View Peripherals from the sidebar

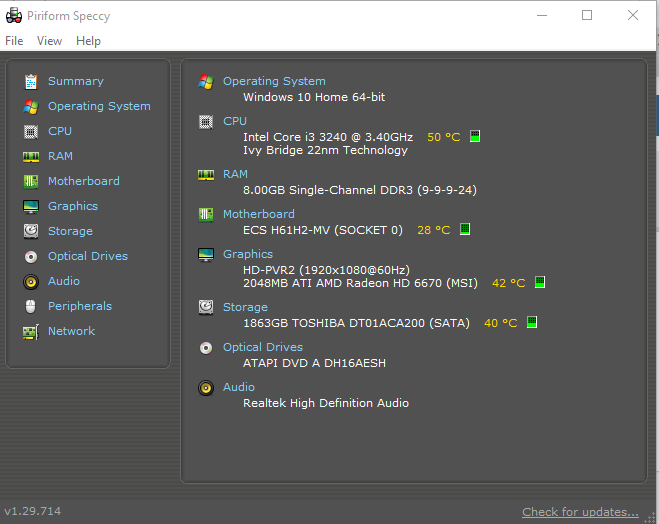tap(80, 306)
